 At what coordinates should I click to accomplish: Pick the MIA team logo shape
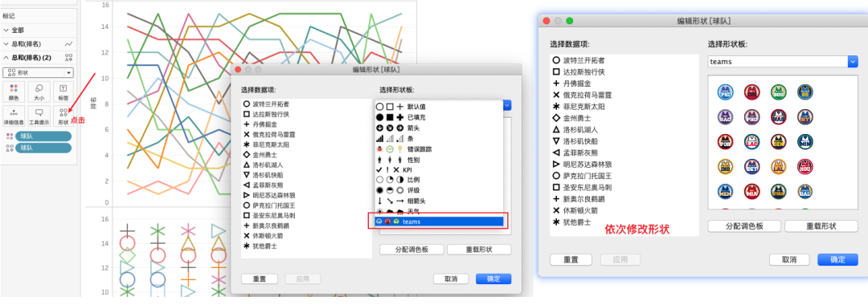coord(751,191)
